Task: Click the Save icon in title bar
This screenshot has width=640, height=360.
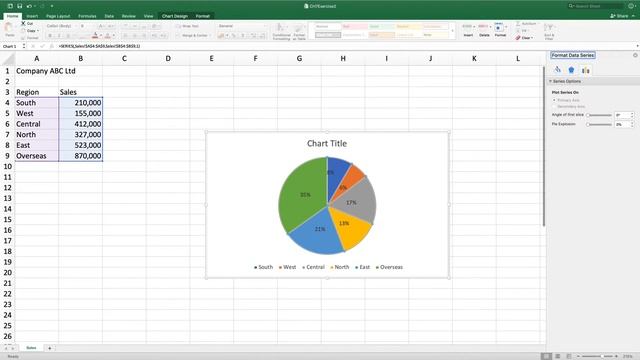Action: (x=19, y=6)
